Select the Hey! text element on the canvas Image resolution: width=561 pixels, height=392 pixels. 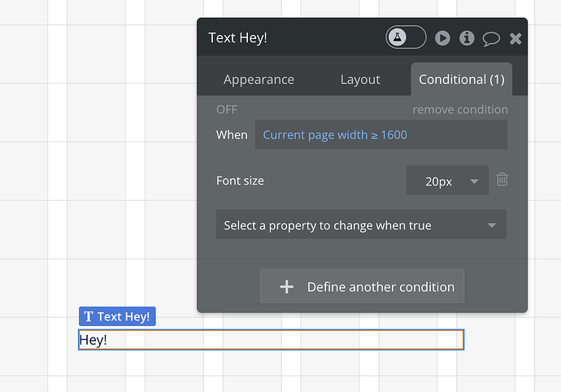point(271,340)
